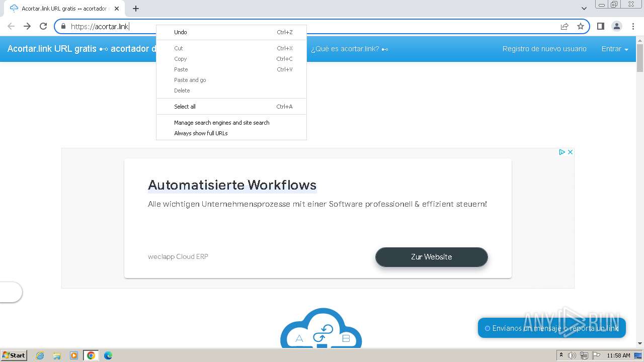644x362 pixels.
Task: Select Cut in the context menu
Action: click(231, 48)
